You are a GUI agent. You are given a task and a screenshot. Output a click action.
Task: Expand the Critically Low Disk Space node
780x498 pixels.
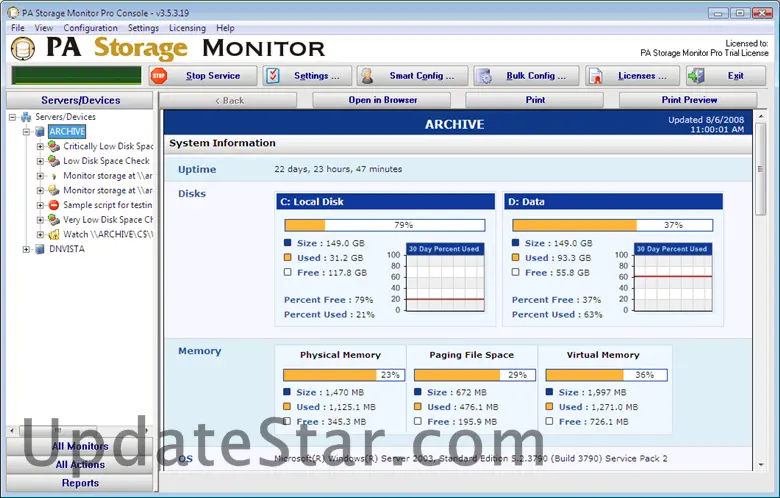pos(40,146)
